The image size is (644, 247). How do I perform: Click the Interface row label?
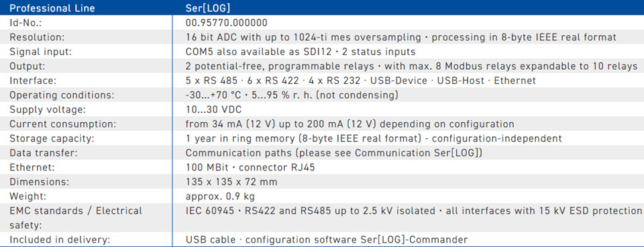tap(32, 81)
